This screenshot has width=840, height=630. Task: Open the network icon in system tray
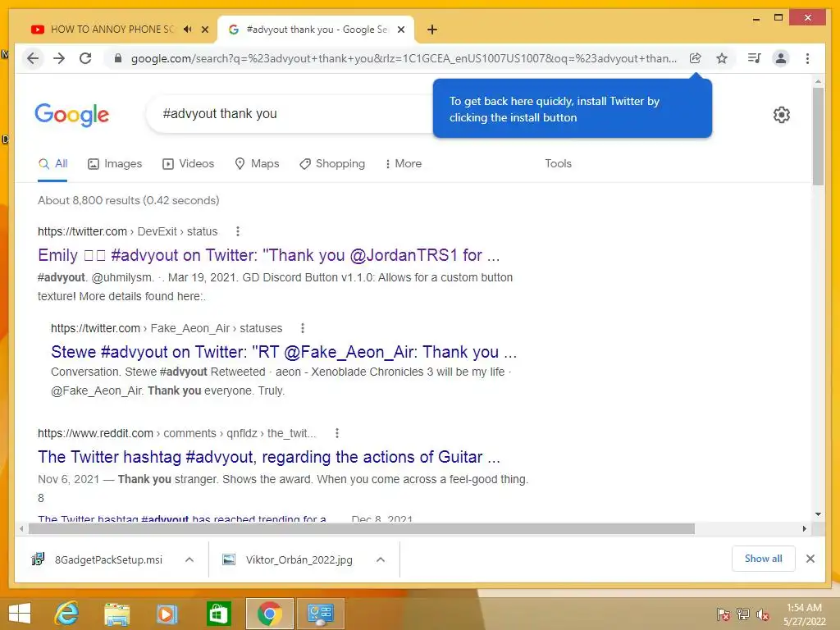743,614
